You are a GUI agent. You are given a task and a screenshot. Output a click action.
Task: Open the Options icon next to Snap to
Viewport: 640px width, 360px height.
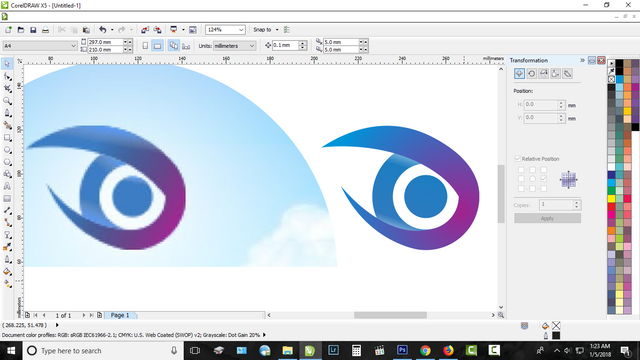click(x=287, y=30)
